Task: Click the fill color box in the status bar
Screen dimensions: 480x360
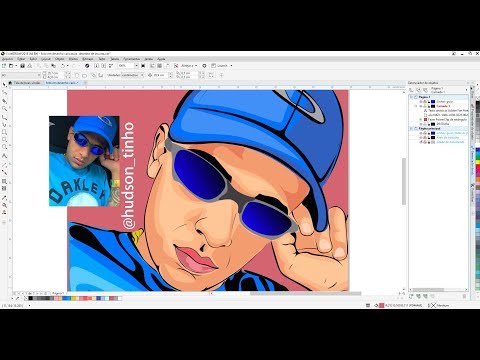Action: (x=381, y=305)
